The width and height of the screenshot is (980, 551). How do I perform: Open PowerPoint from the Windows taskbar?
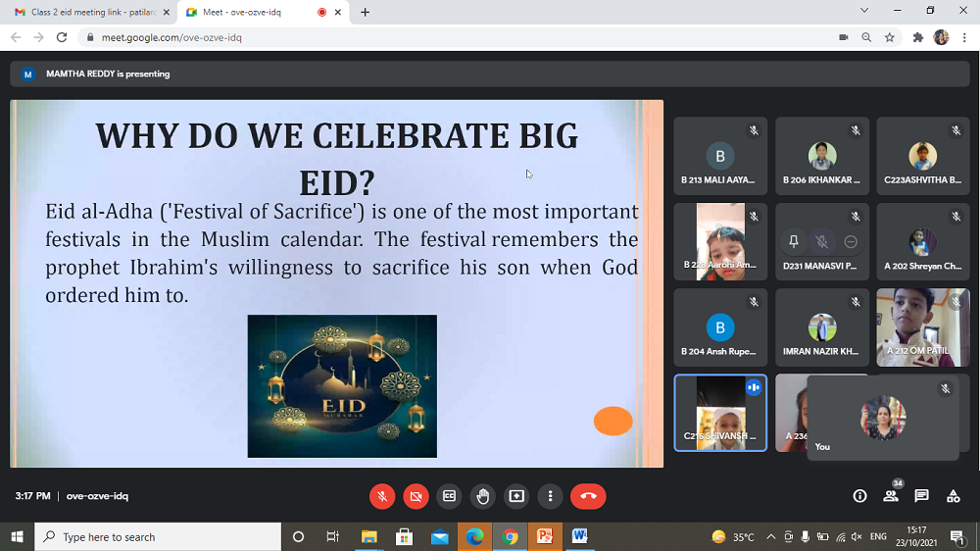544,536
